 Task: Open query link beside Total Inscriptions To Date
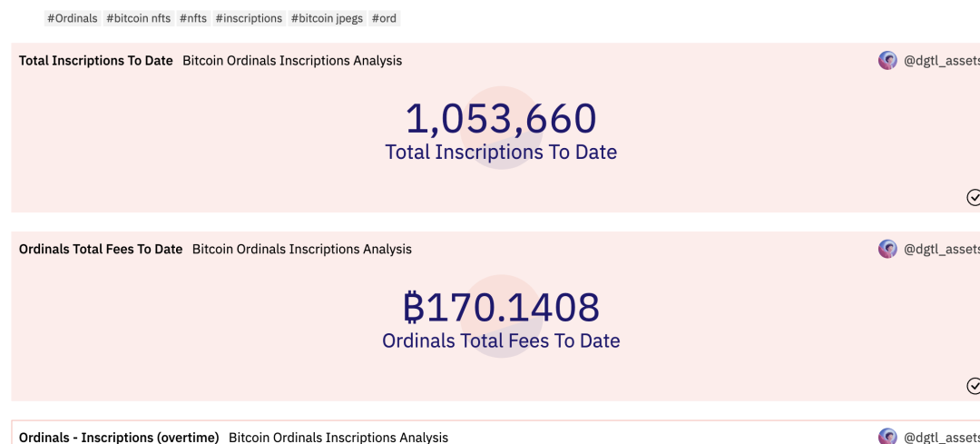[x=292, y=61]
